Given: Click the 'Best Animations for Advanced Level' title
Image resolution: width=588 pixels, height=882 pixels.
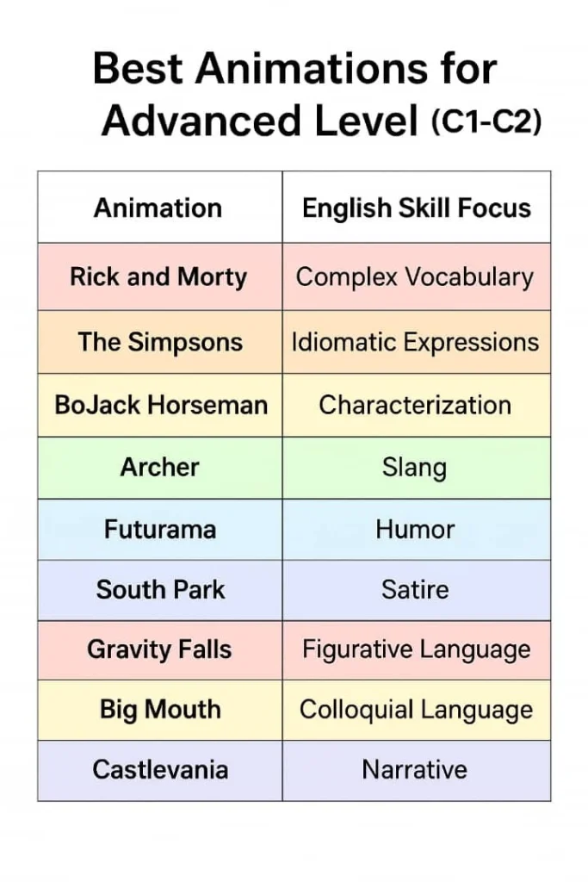Looking at the screenshot, I should coord(318,94).
